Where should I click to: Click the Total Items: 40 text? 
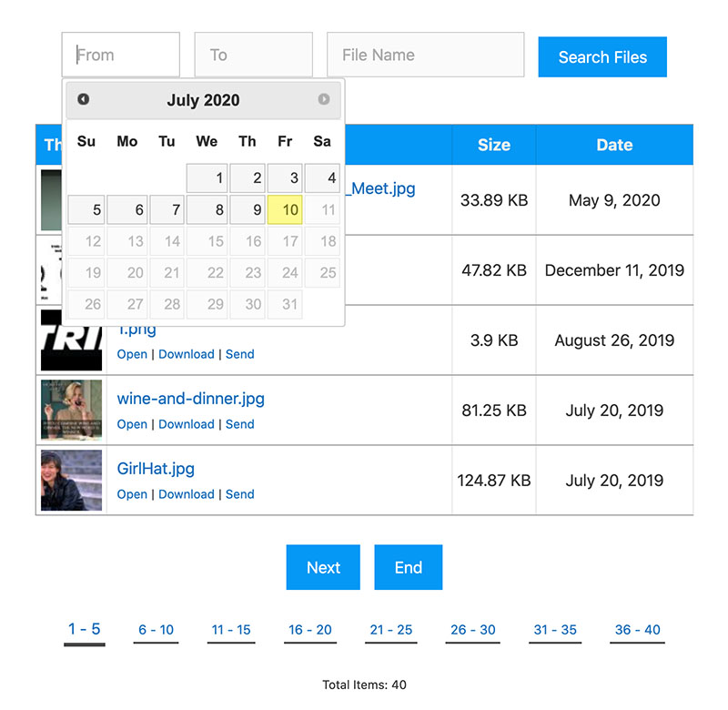click(x=365, y=685)
